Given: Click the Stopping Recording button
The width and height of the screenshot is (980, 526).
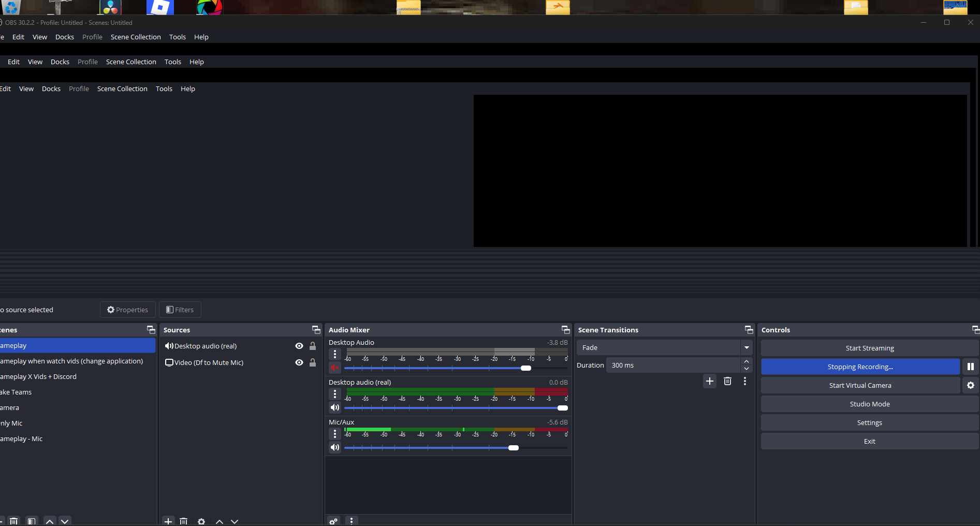Looking at the screenshot, I should coord(860,367).
